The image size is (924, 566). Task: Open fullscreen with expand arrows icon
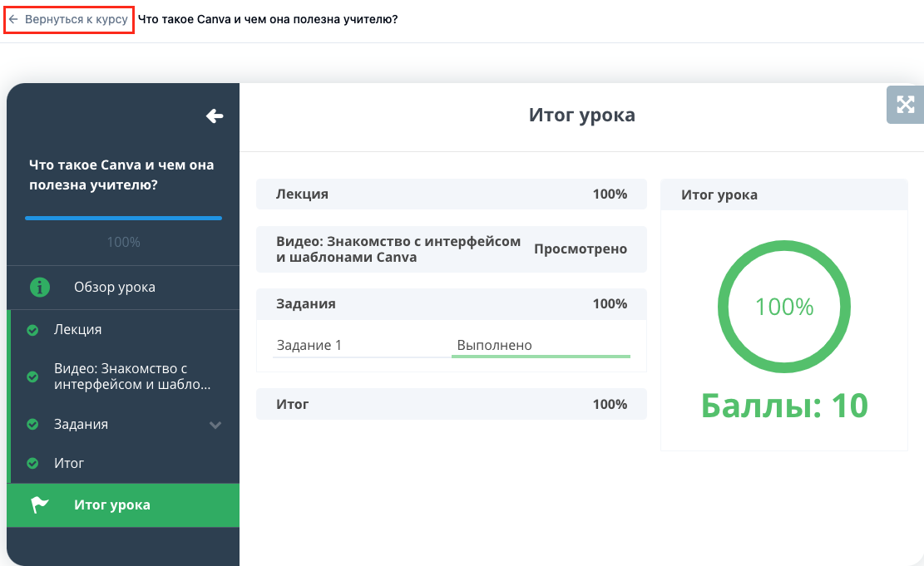(905, 105)
